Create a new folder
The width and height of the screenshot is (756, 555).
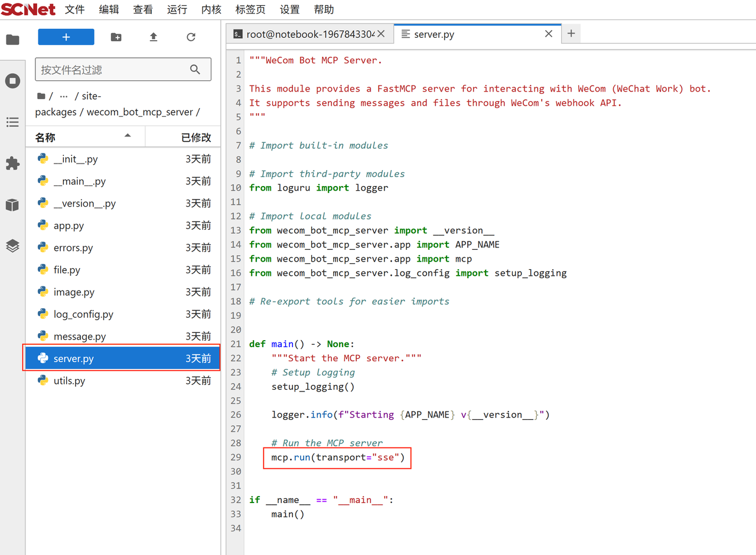[116, 37]
